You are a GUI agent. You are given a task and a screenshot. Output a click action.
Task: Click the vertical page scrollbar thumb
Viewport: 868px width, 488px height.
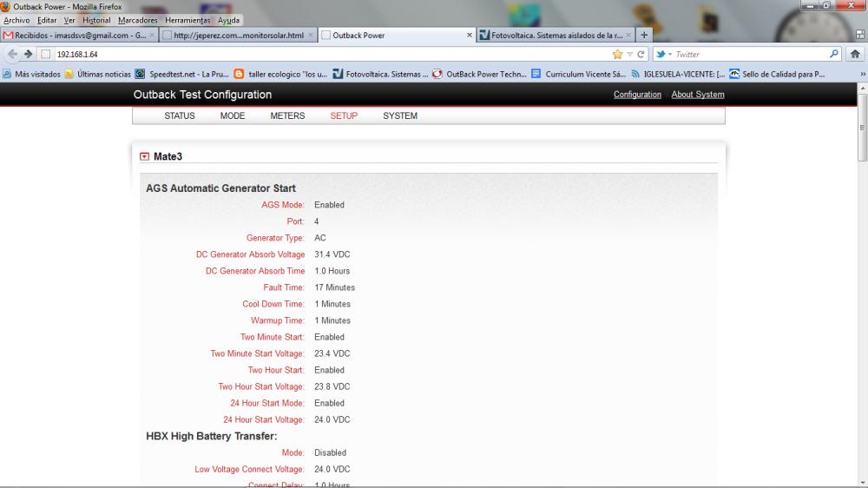point(862,128)
